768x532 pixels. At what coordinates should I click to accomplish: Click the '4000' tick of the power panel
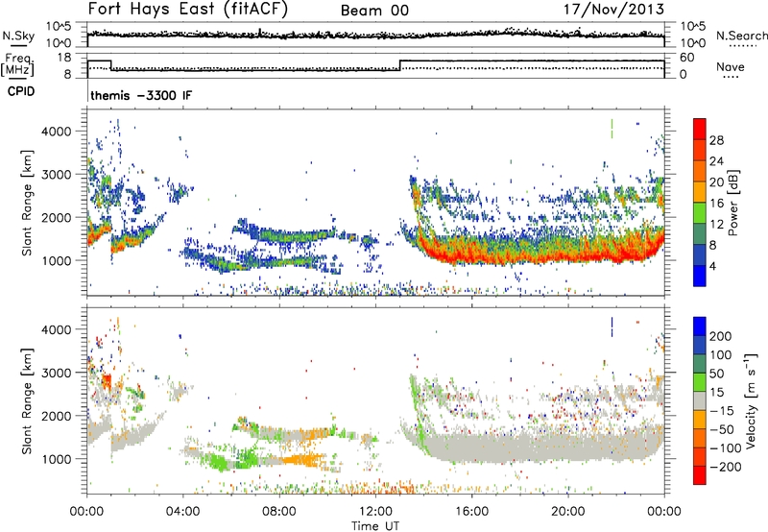pyautogui.click(x=57, y=132)
